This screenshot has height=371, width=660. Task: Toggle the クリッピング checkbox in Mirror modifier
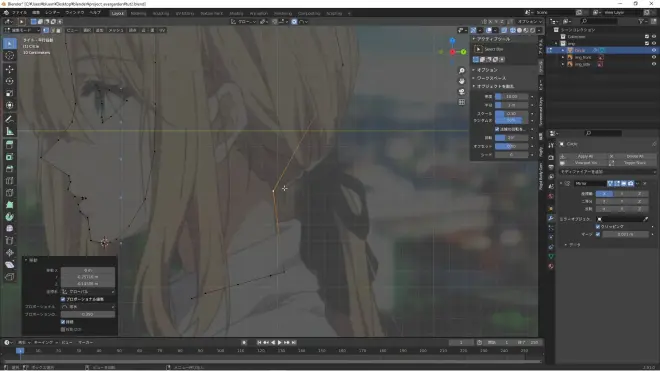pyautogui.click(x=598, y=227)
